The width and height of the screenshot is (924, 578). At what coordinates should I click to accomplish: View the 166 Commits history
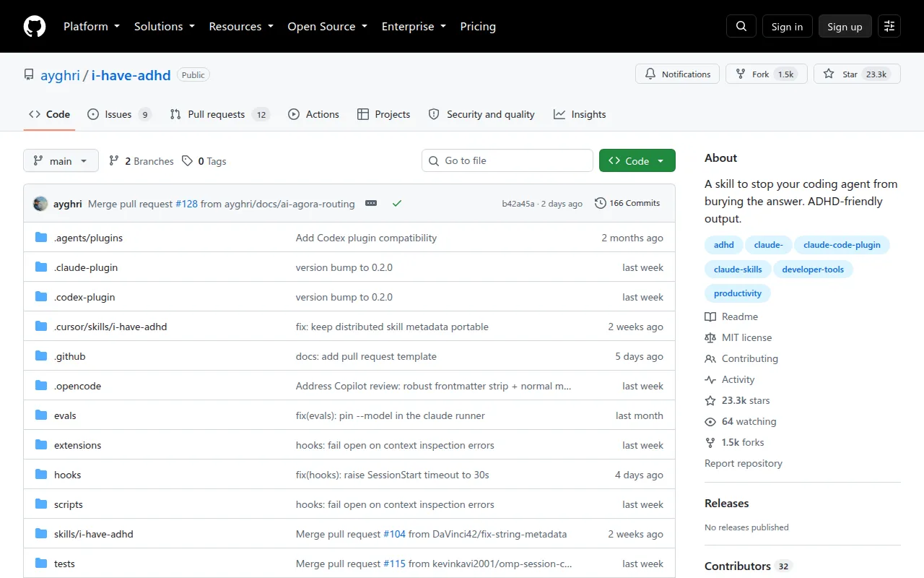(627, 203)
